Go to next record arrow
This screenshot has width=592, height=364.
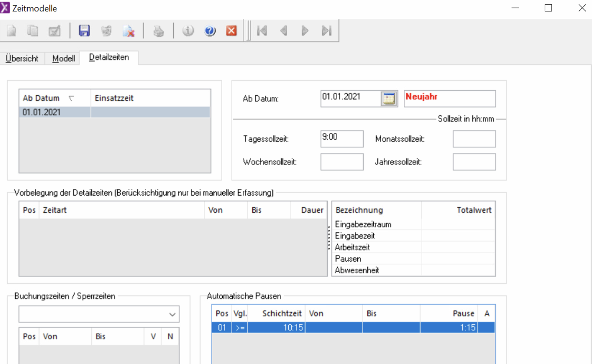pos(305,31)
